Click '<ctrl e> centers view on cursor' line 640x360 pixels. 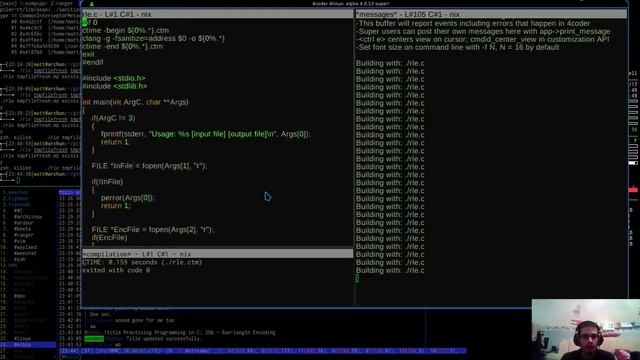point(482,39)
